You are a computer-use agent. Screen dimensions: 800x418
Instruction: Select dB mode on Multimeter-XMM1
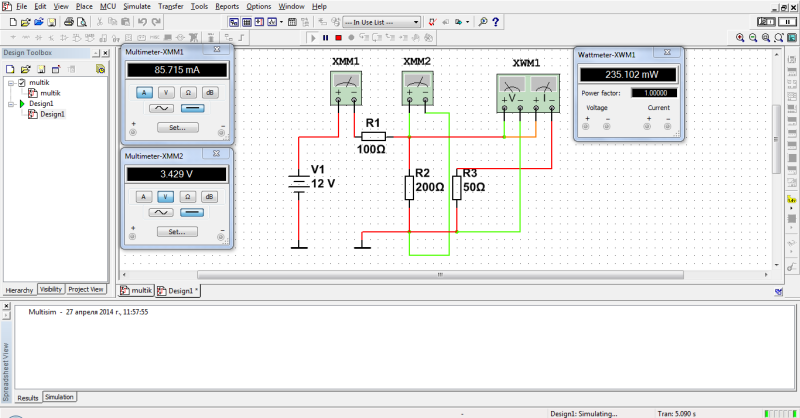click(210, 92)
